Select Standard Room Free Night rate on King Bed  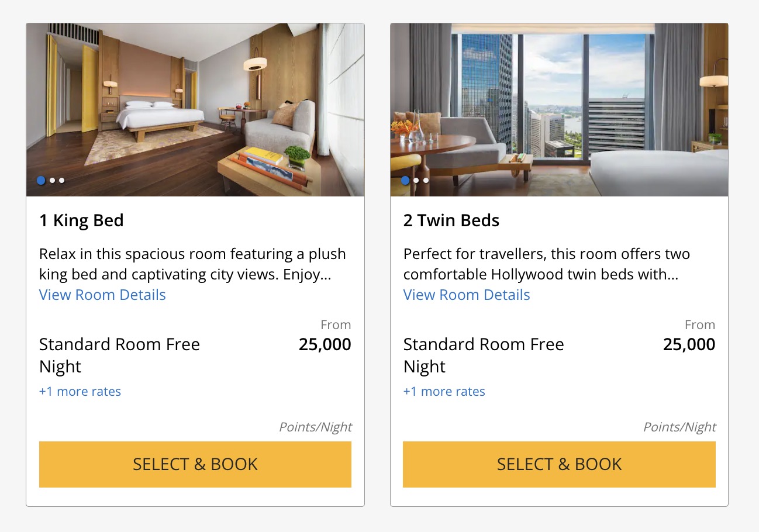[120, 355]
